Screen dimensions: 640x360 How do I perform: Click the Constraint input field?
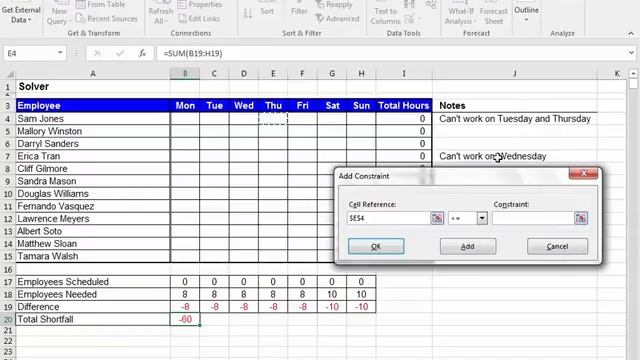pos(533,218)
